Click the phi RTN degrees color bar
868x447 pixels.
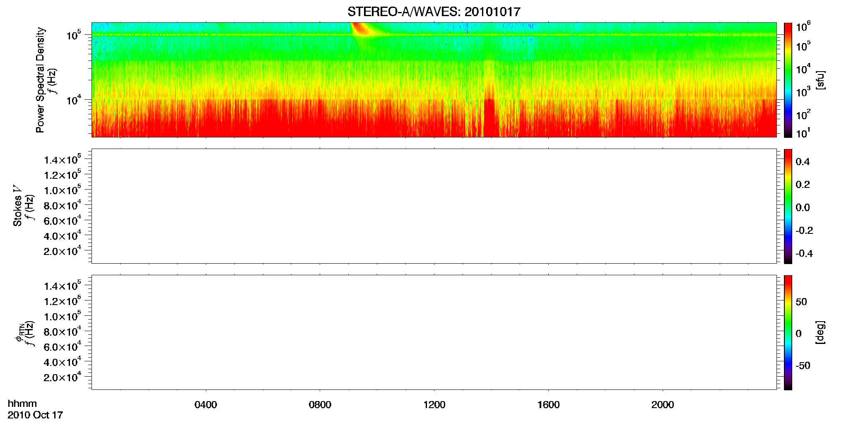click(788, 332)
